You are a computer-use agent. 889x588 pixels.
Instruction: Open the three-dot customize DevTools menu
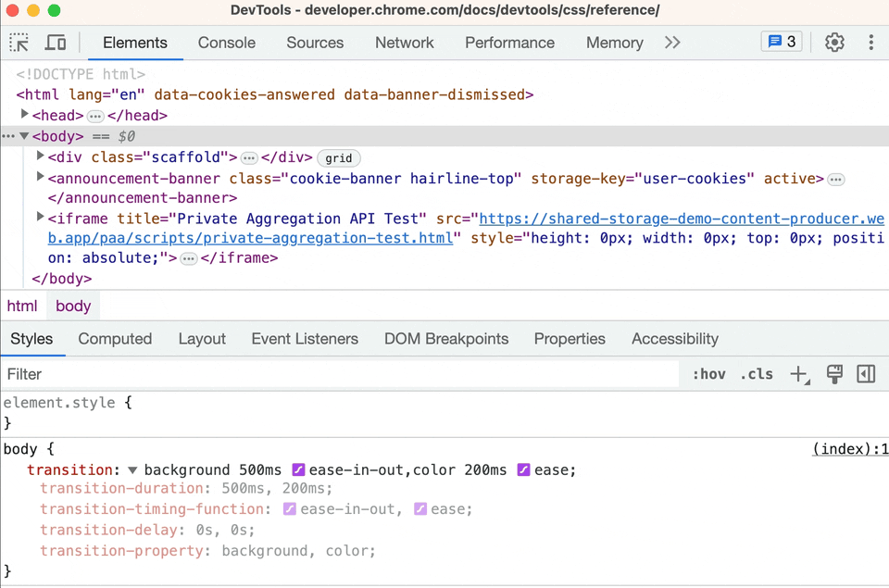click(x=870, y=43)
